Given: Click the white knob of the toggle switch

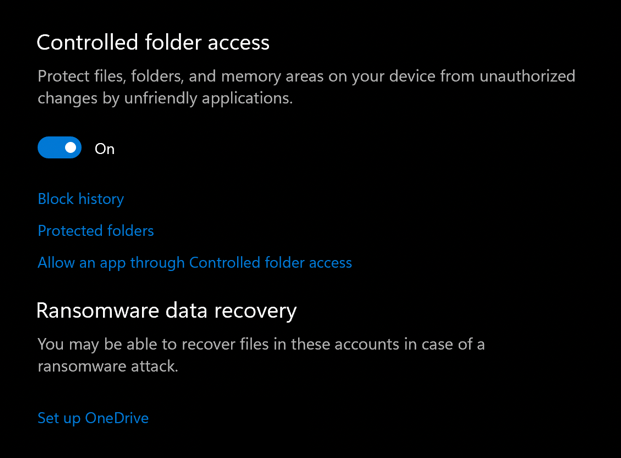Looking at the screenshot, I should coord(70,148).
